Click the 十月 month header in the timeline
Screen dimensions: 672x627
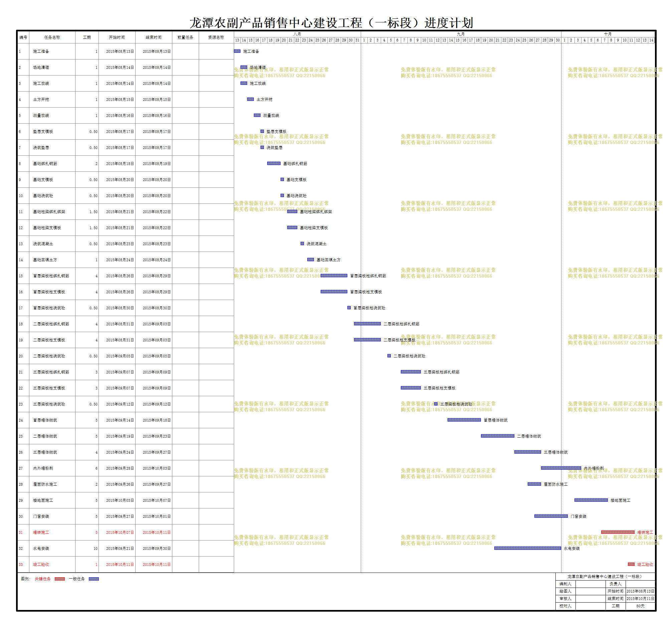tap(608, 34)
